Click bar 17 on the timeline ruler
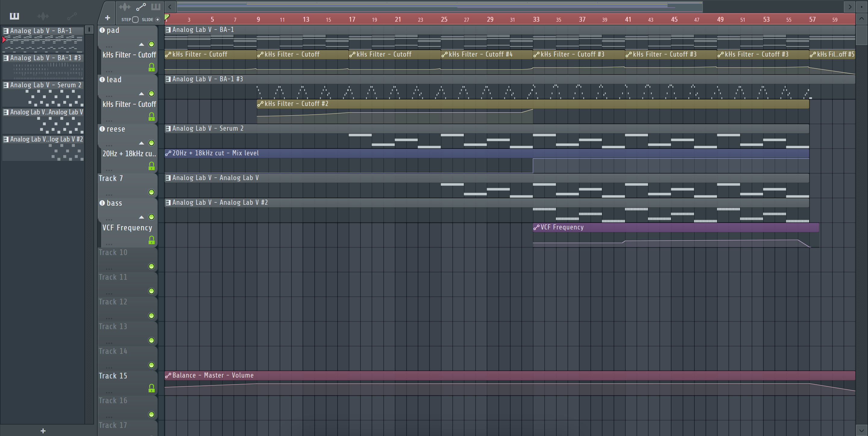868x436 pixels. click(352, 20)
